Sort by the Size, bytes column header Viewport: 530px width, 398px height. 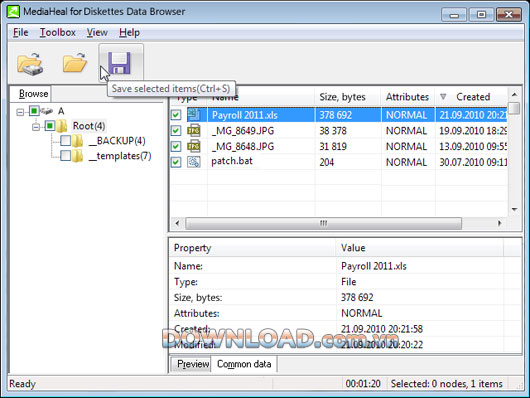[x=348, y=97]
